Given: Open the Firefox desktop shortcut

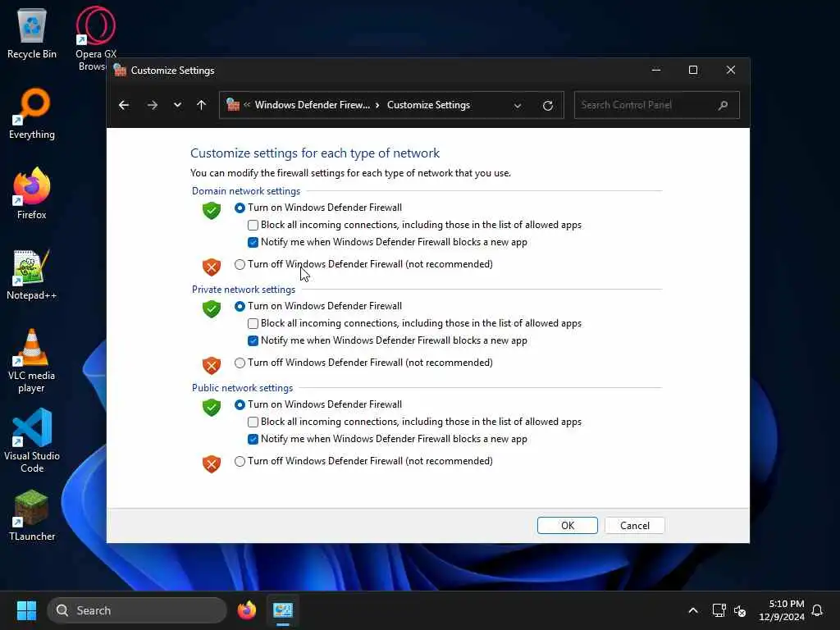Looking at the screenshot, I should 32,194.
